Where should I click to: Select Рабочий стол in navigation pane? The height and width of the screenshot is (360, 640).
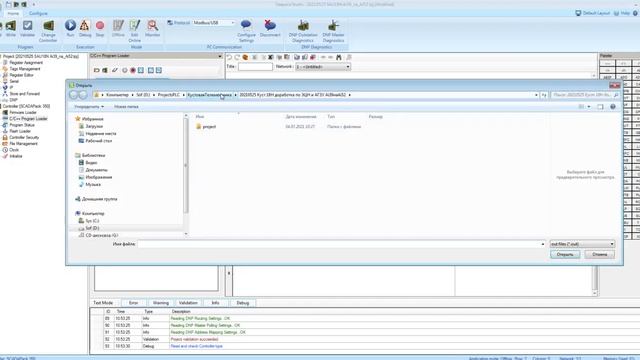pyautogui.click(x=98, y=141)
